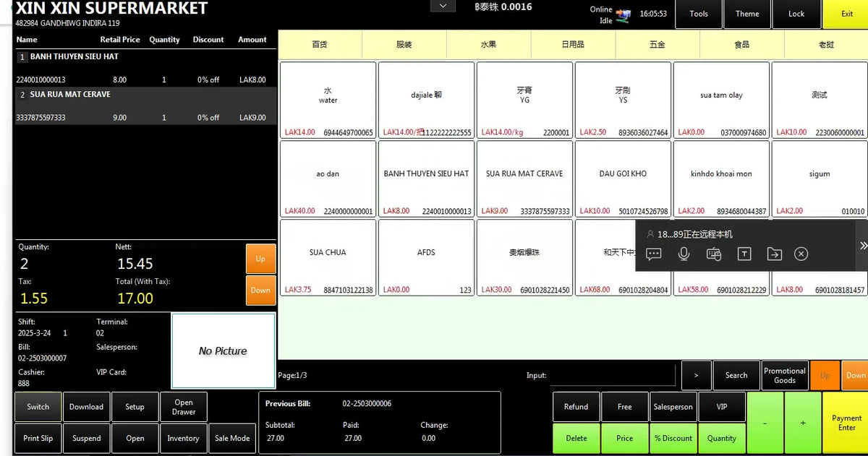Screen dimensions: 868x456
Task: Add the 牙膏 YG product tile
Action: 524,100
